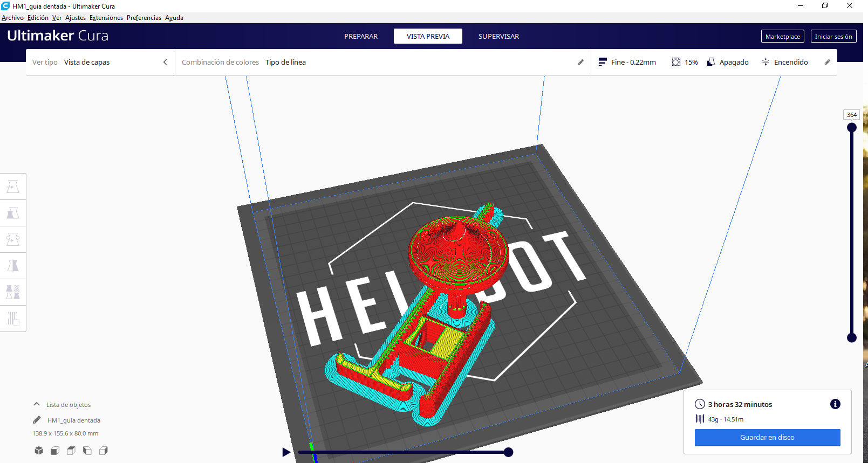Open the Ayuda menu
Screen dimensions: 868x463
(174, 18)
